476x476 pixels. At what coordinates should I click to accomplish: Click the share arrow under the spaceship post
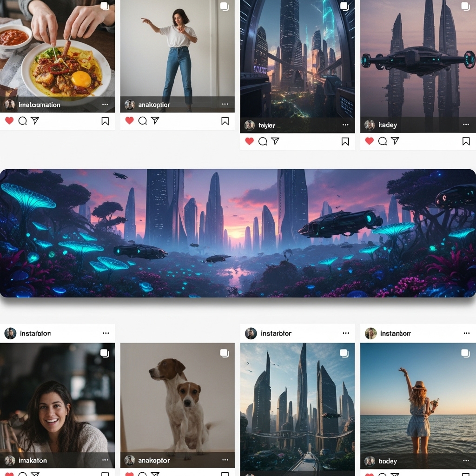point(395,141)
